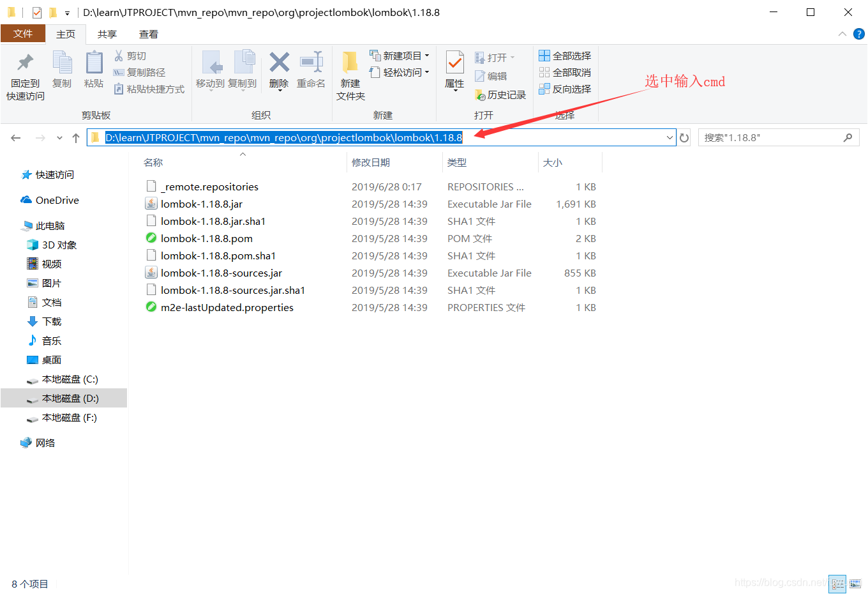Select lombok-1.18.8-sources.jar.sha1 file

[x=233, y=290]
